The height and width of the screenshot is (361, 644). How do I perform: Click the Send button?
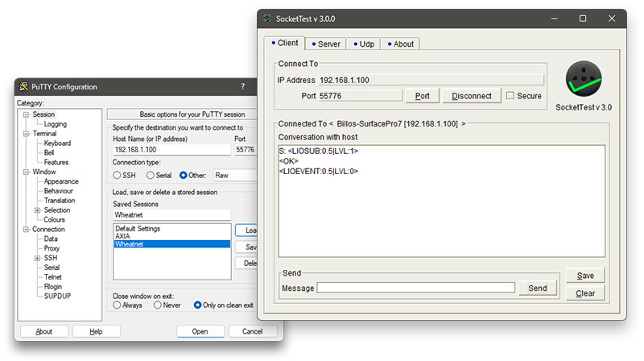[537, 288]
